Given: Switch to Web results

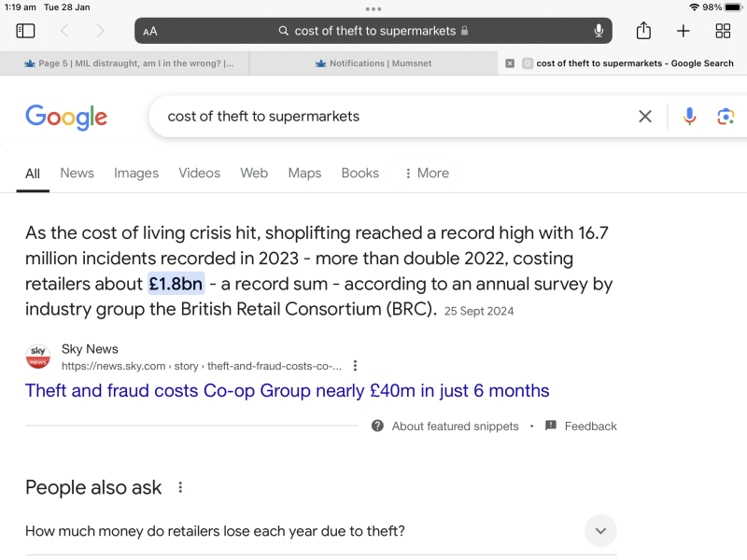Looking at the screenshot, I should point(254,173).
